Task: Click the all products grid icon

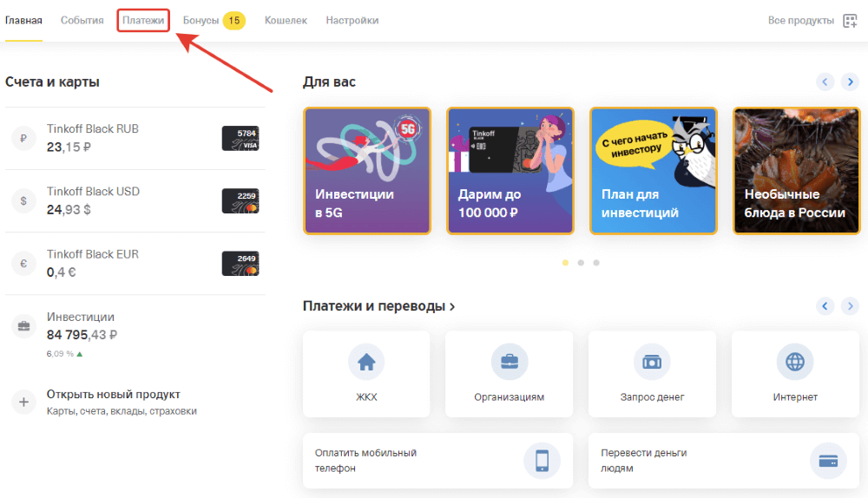Action: [850, 21]
